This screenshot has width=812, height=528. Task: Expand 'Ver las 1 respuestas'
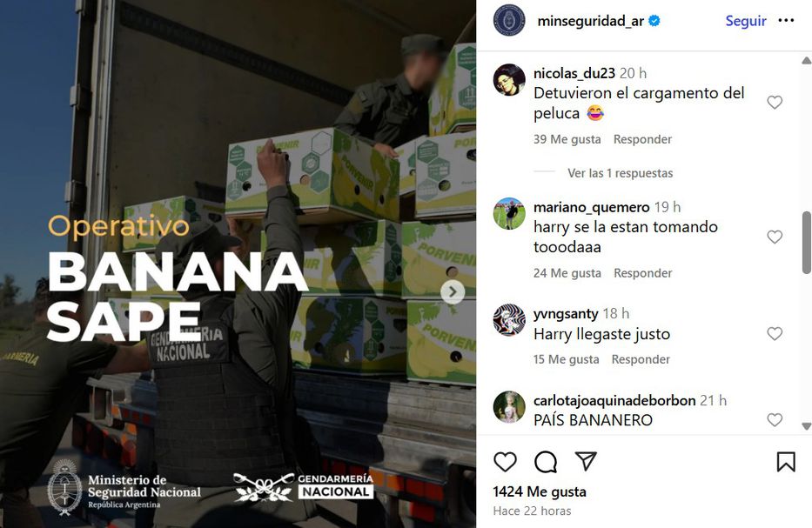pyautogui.click(x=620, y=173)
